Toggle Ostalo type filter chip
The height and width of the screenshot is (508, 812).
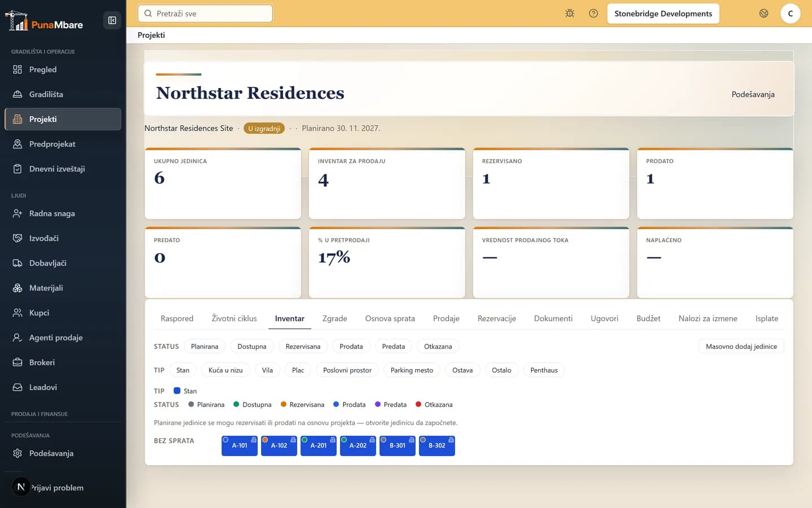point(501,370)
